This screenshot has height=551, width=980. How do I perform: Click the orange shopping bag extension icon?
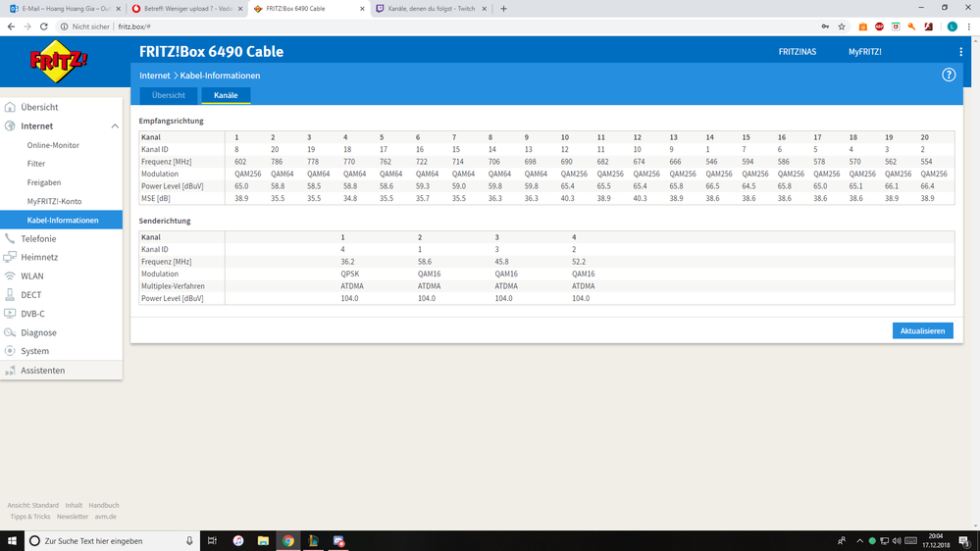(x=863, y=26)
